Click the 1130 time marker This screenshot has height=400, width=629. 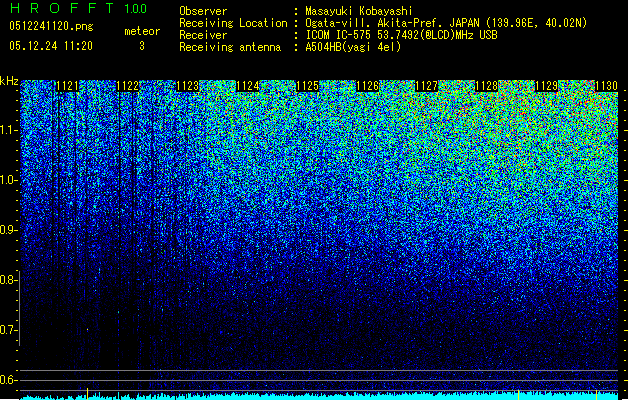click(607, 86)
